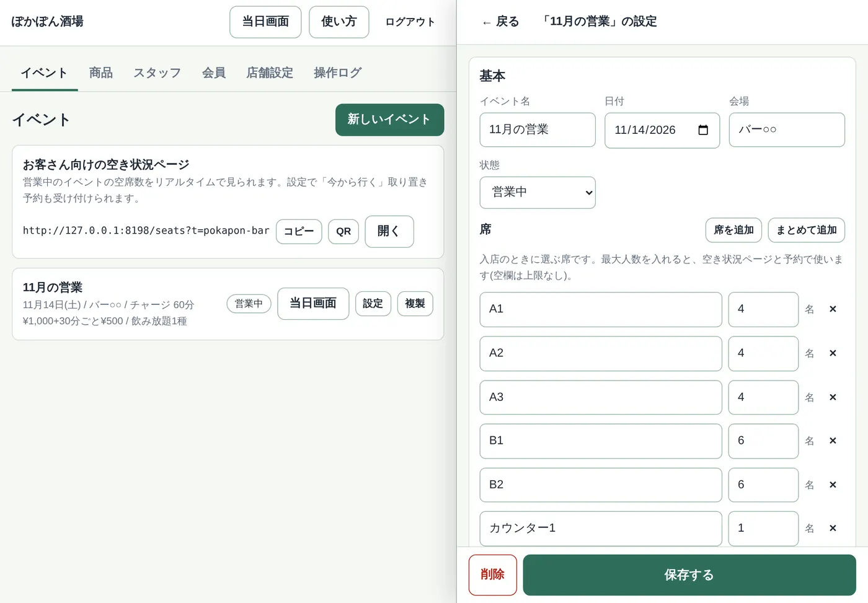The image size is (868, 603).
Task: Open the 商品 tab
Action: (x=101, y=73)
